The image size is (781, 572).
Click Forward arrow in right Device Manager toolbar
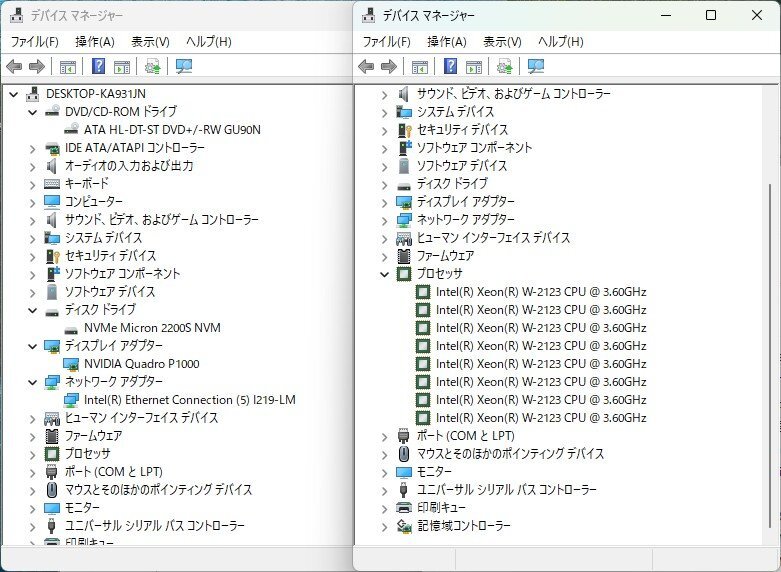click(x=389, y=66)
